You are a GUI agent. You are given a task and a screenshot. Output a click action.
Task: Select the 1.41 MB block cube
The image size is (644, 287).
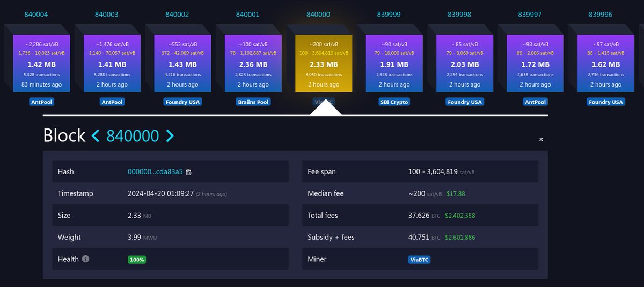tap(112, 63)
